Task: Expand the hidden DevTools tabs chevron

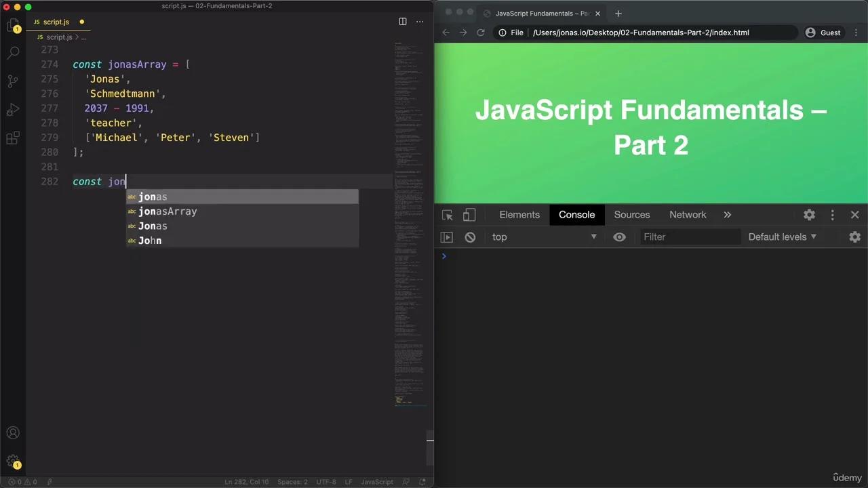Action: tap(727, 214)
